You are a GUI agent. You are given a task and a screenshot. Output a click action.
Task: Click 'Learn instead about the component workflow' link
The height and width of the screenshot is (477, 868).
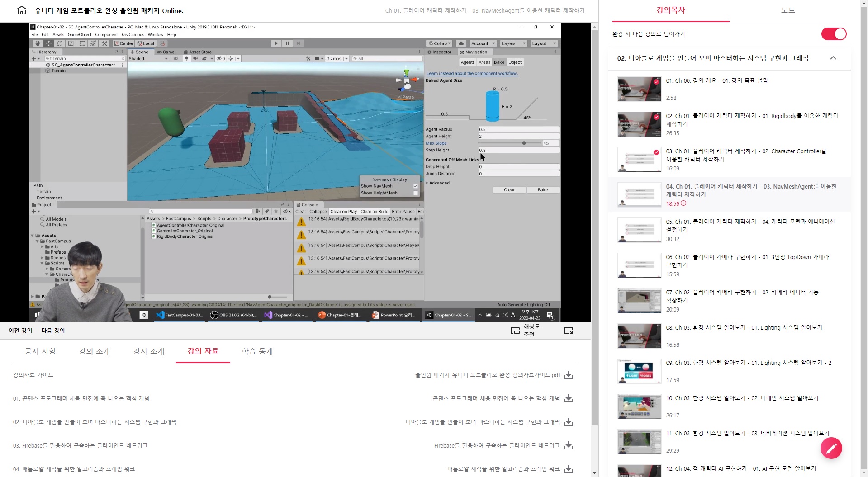pyautogui.click(x=472, y=73)
